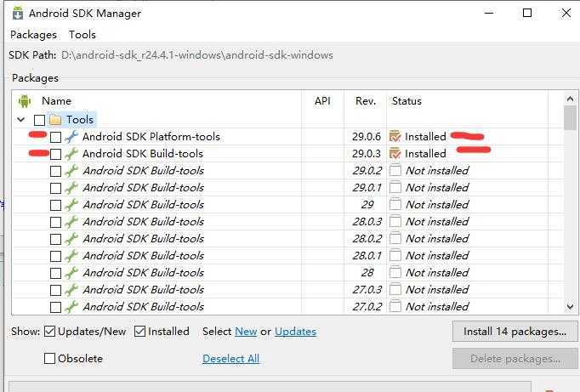
Task: Click the not installed status icon for Build-tools 29.0.2
Action: pyautogui.click(x=395, y=171)
